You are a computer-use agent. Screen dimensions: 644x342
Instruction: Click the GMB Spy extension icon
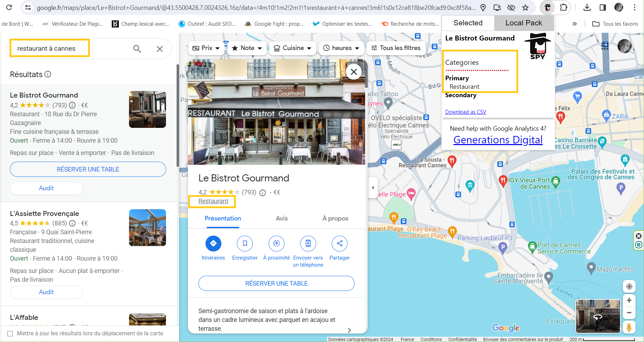547,7
